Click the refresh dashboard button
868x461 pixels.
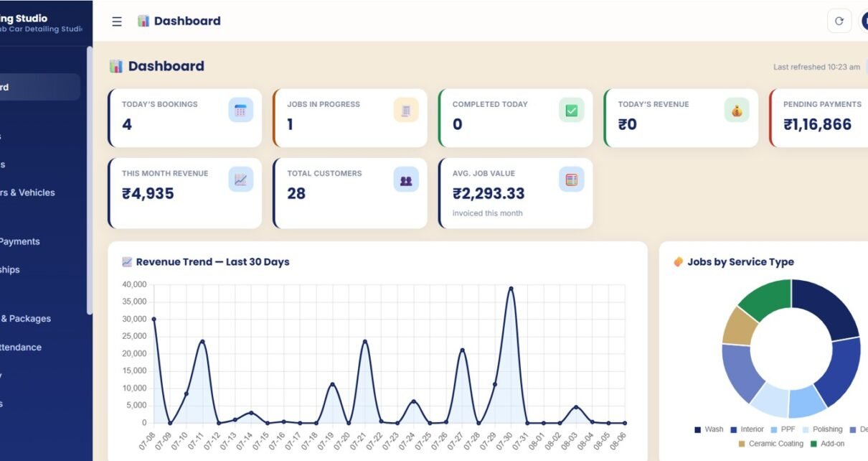839,21
